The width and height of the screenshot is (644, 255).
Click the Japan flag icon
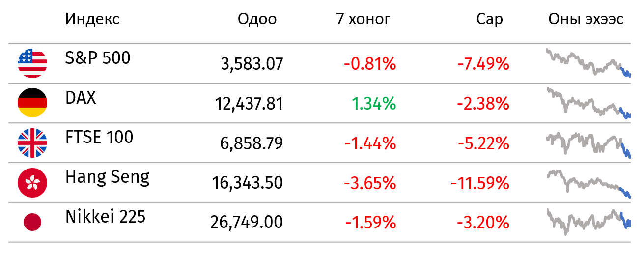[x=32, y=222]
